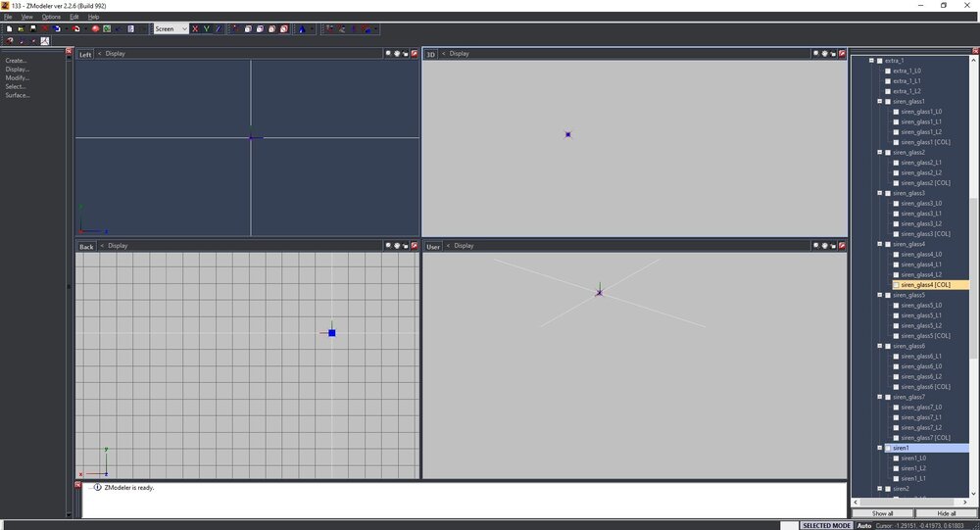Viewport: 980px width, 530px height.
Task: Click pan hand icon in 3D viewport header
Action: point(824,54)
